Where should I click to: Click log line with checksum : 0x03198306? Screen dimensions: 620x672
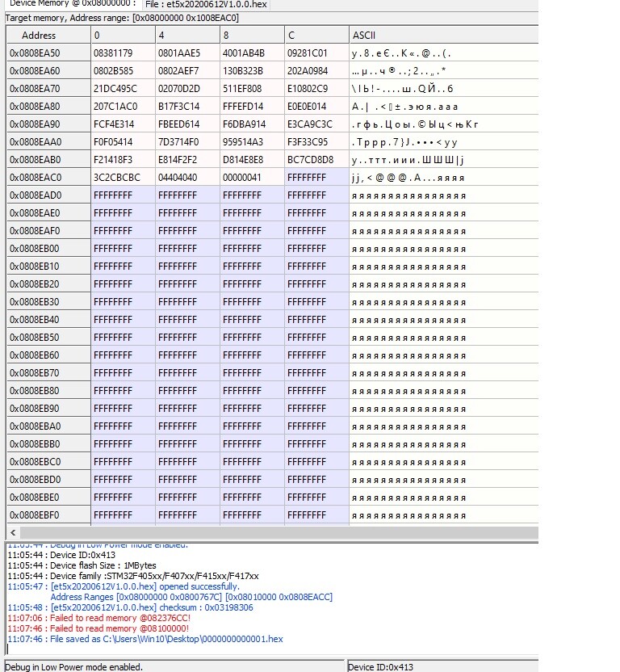[x=130, y=607]
